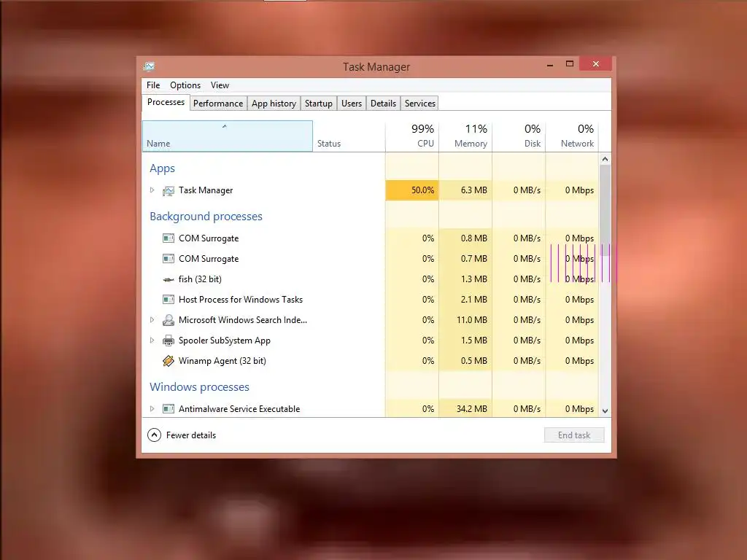Select Host Process for Windows Tasks
This screenshot has height=560, width=747.
tap(241, 300)
